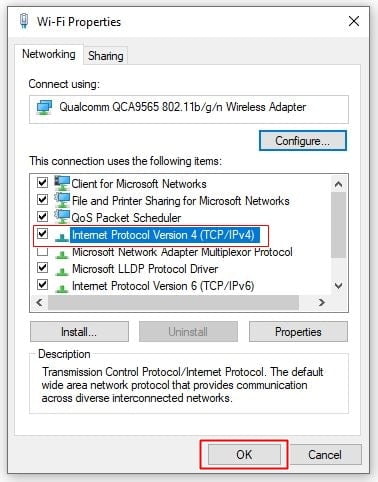The height and width of the screenshot is (482, 378).
Task: Switch to the Sharing tab
Action: (x=105, y=56)
